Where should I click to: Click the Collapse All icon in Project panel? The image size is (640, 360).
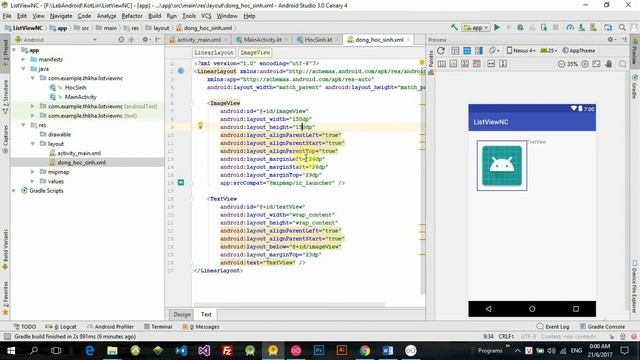(131, 40)
